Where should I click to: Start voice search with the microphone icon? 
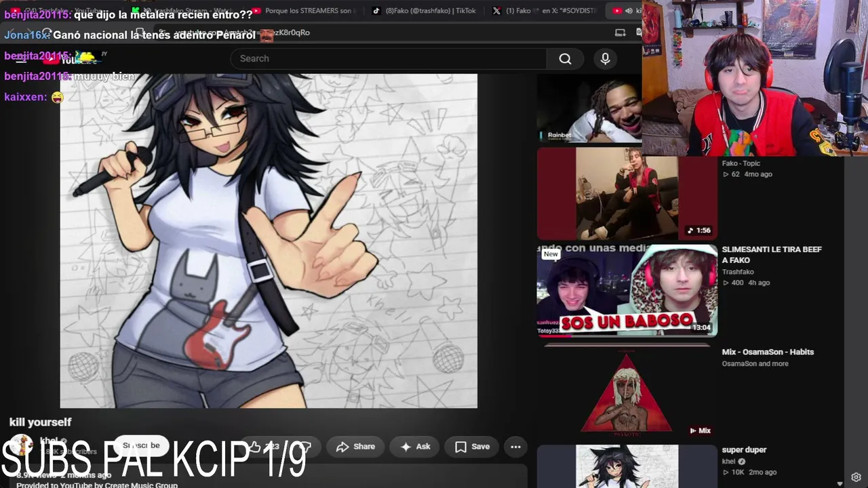click(605, 59)
